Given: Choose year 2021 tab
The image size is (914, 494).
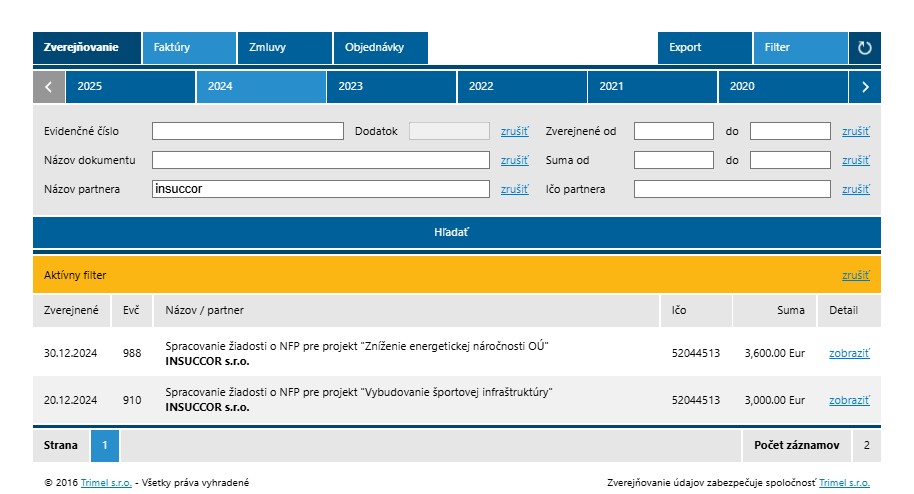Looking at the screenshot, I should pyautogui.click(x=652, y=87).
